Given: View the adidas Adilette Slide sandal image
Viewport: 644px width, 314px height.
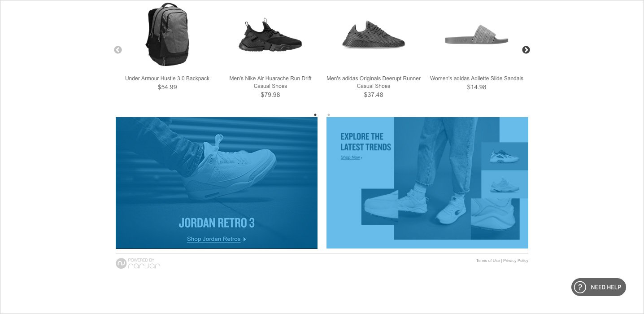Looking at the screenshot, I should [x=476, y=35].
